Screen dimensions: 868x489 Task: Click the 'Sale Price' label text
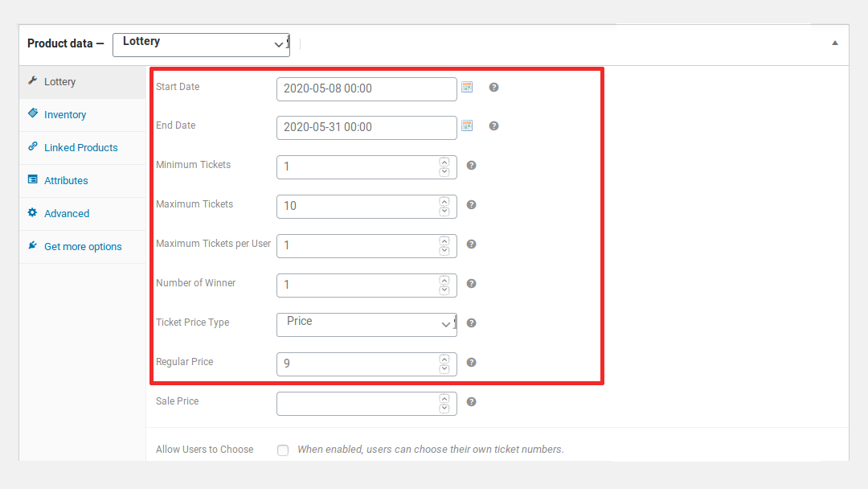(177, 401)
